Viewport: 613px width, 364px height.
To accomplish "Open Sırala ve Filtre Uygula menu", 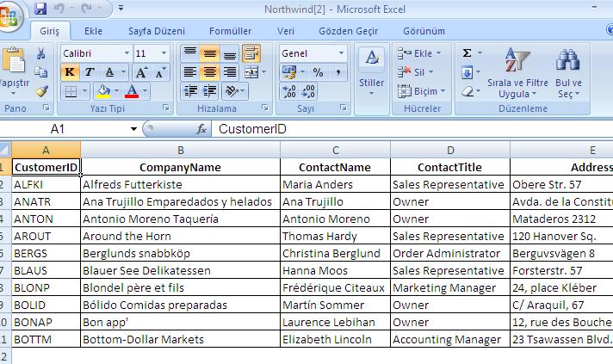I will pyautogui.click(x=517, y=72).
